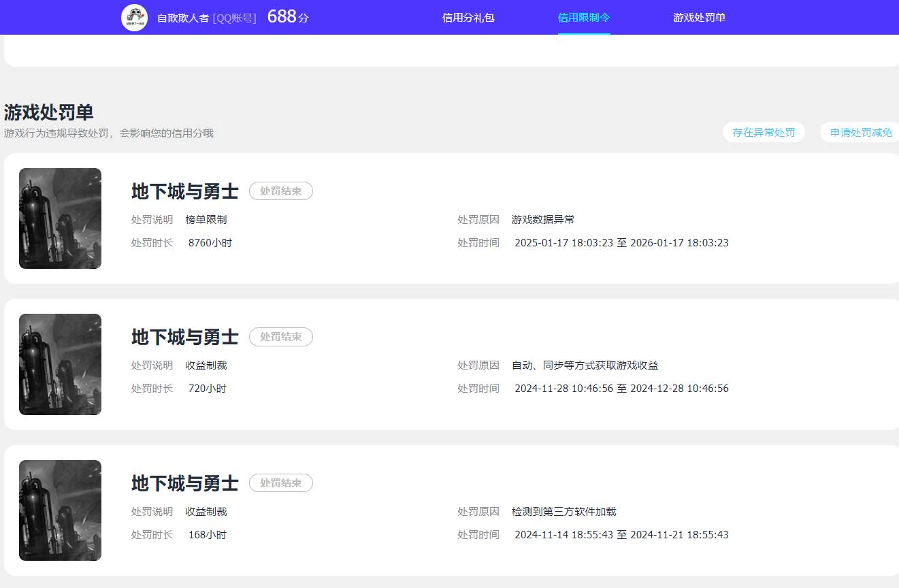Click the bottom card's 地下城与勇士 title

tap(184, 483)
